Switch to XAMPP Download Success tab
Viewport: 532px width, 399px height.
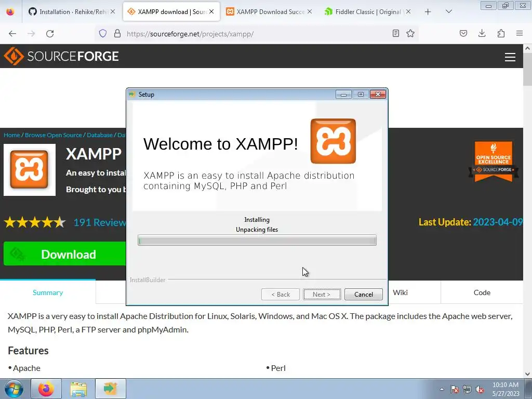[267, 12]
